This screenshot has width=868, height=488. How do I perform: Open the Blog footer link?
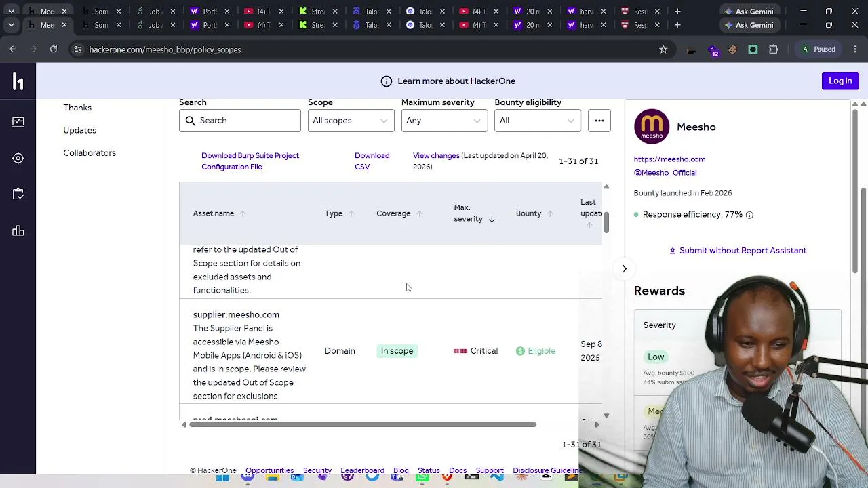coord(401,470)
